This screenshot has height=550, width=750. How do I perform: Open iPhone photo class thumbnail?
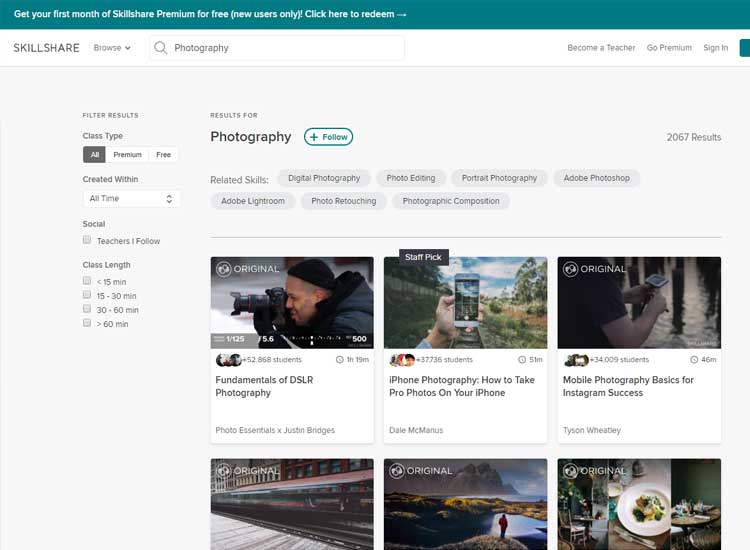(465, 303)
